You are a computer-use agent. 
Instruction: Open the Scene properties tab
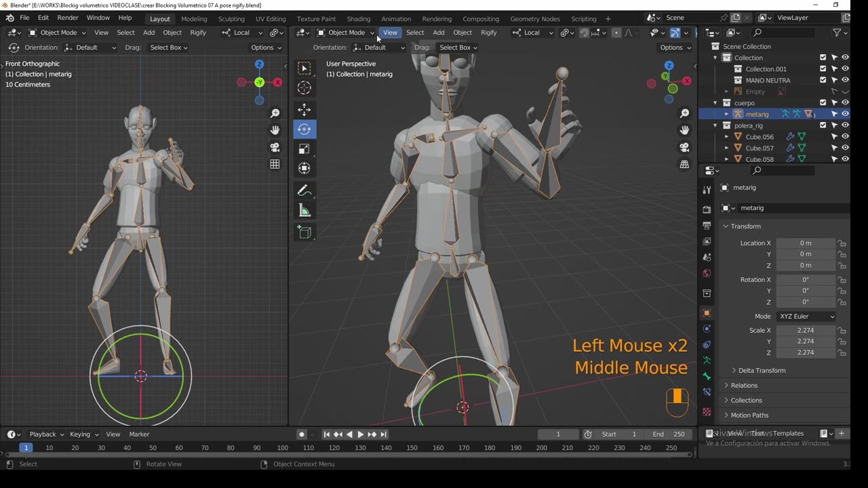707,258
